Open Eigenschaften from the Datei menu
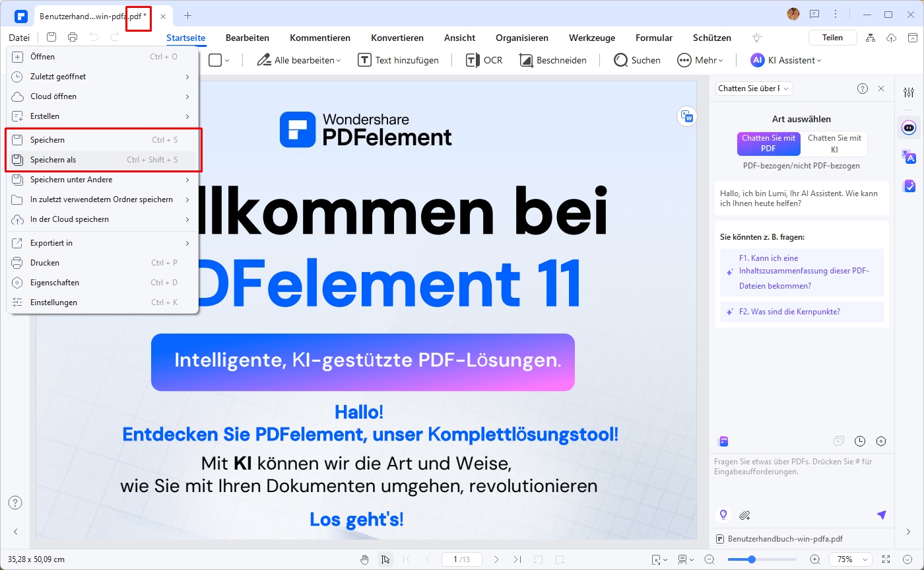The width and height of the screenshot is (924, 570). (103, 283)
